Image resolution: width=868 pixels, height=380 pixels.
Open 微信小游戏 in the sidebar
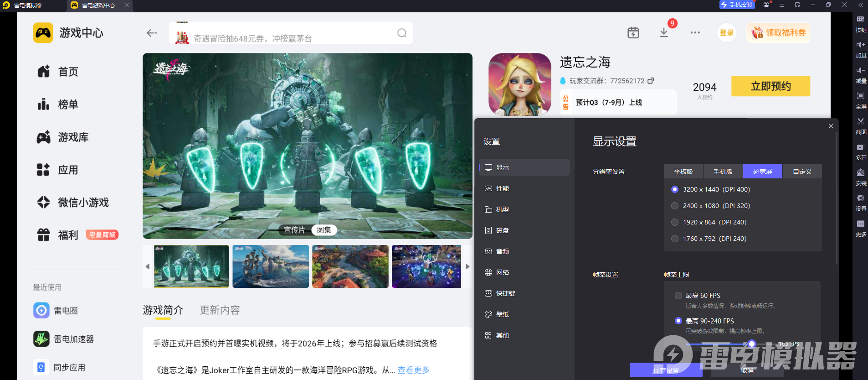pyautogui.click(x=73, y=203)
